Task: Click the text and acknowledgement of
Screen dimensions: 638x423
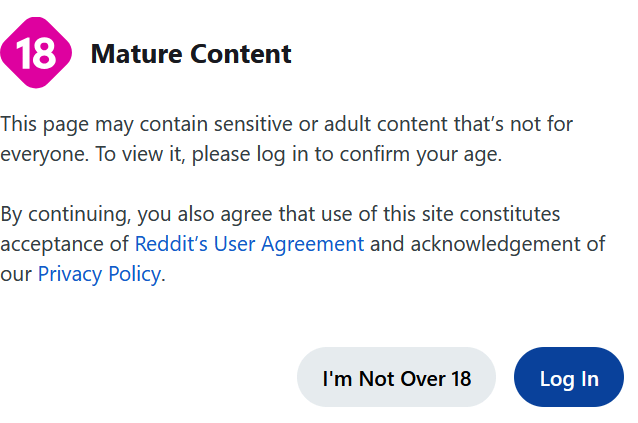Action: [x=487, y=244]
